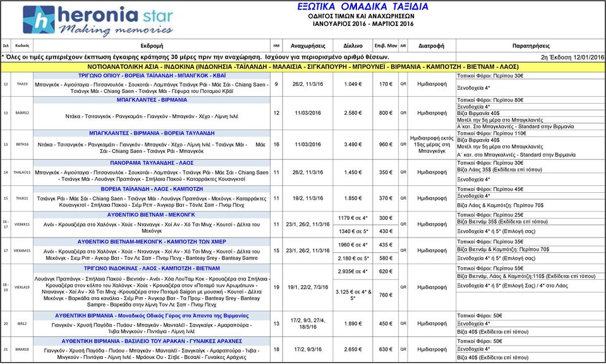Click tour code THALAO11
Viewport: 606px width, 364px height.
click(22, 173)
